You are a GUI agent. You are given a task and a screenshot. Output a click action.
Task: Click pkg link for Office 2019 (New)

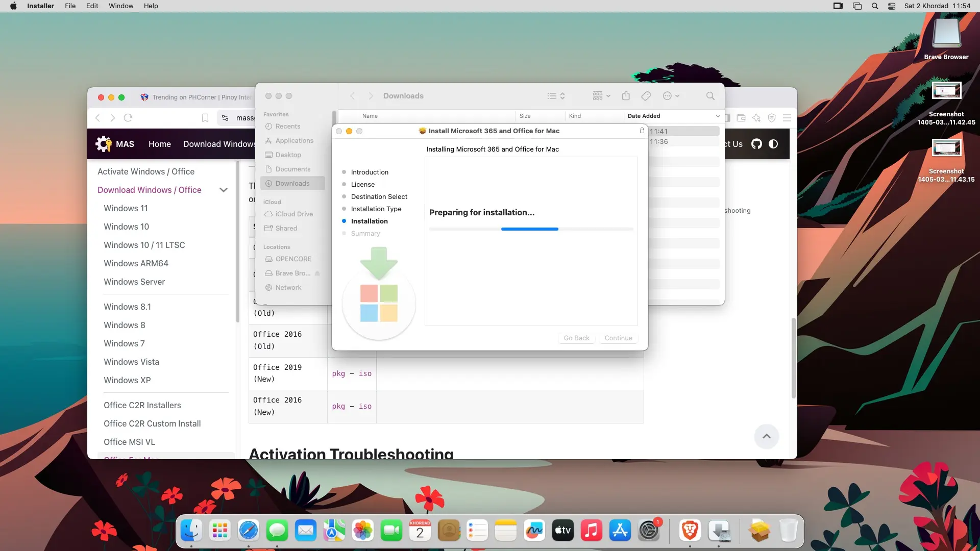tap(338, 373)
